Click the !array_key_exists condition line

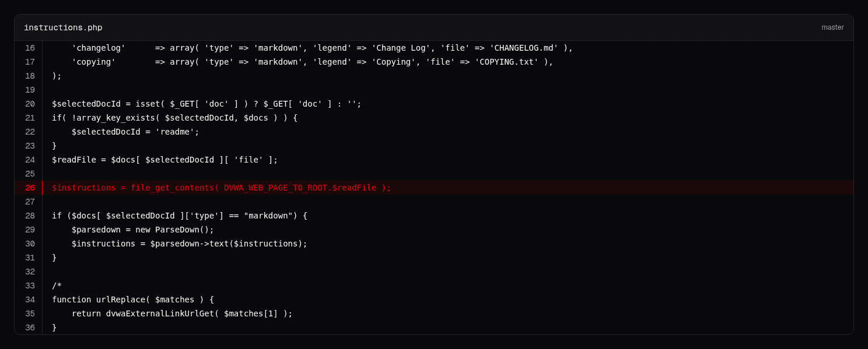click(x=174, y=118)
